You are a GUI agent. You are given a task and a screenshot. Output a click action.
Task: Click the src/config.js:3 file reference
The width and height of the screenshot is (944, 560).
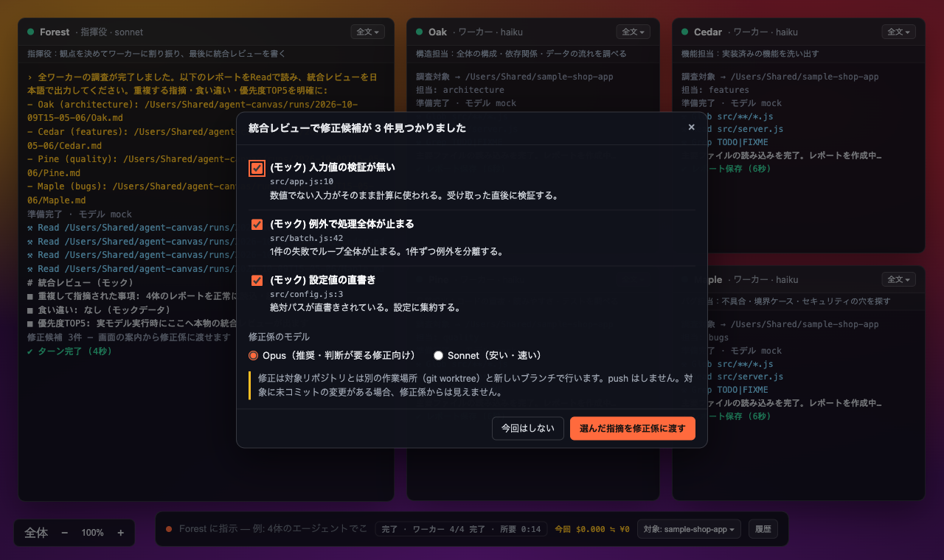pos(307,294)
